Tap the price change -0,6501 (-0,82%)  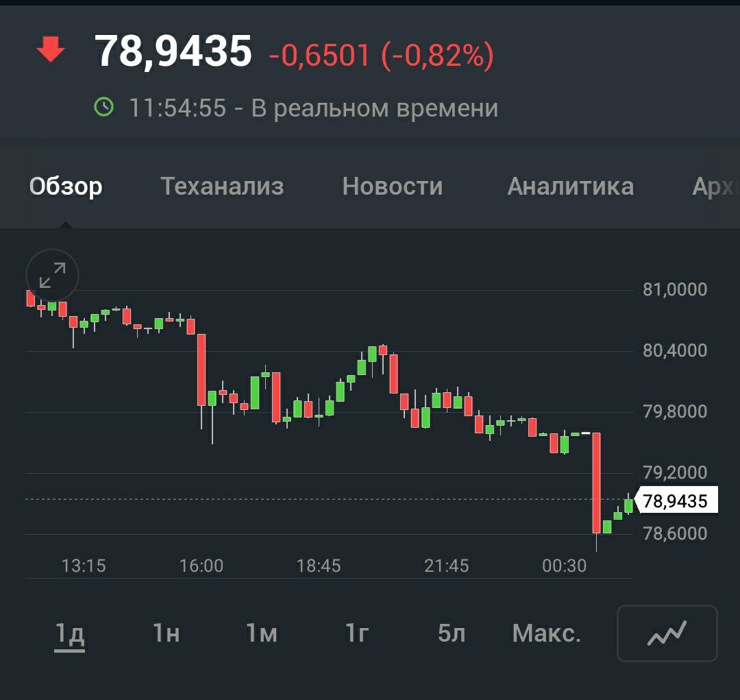381,55
